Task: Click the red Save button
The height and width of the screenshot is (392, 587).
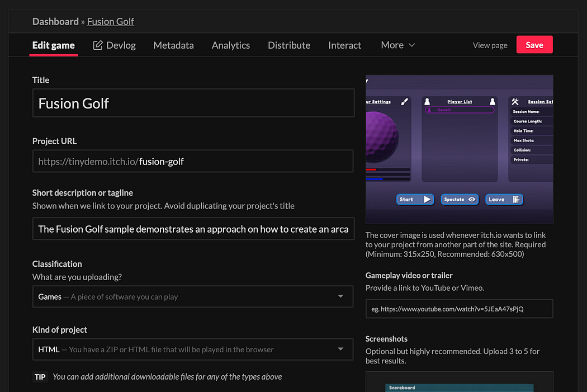Action: coord(534,45)
